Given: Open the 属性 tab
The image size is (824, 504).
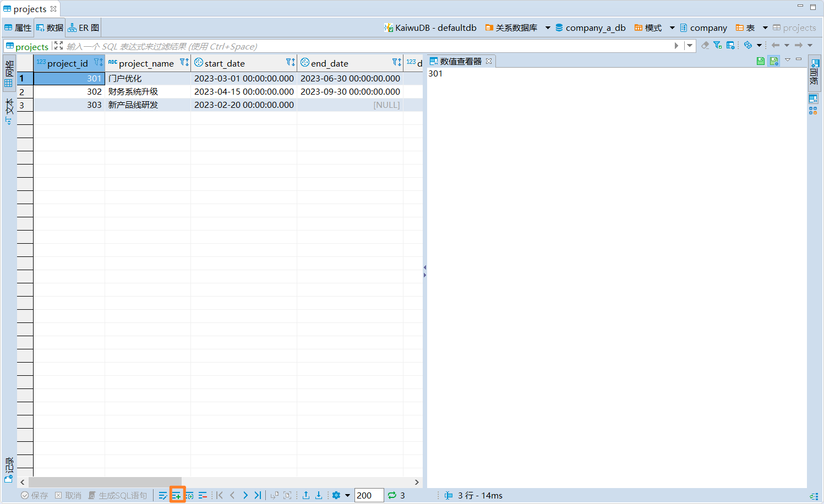Looking at the screenshot, I should (18, 28).
